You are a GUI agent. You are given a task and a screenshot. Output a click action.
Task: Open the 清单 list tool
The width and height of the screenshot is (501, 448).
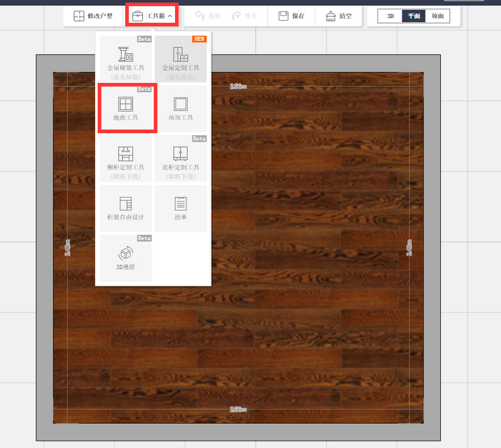pyautogui.click(x=181, y=208)
